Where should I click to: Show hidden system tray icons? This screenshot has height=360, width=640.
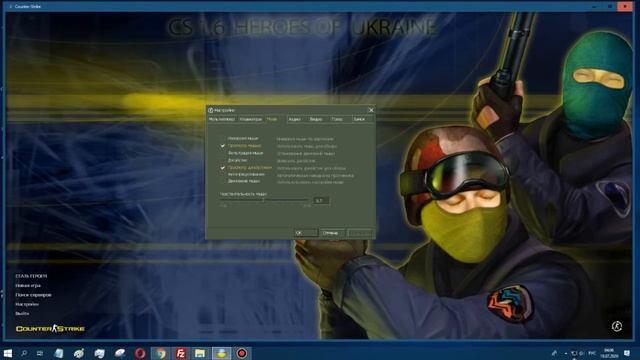(x=566, y=353)
